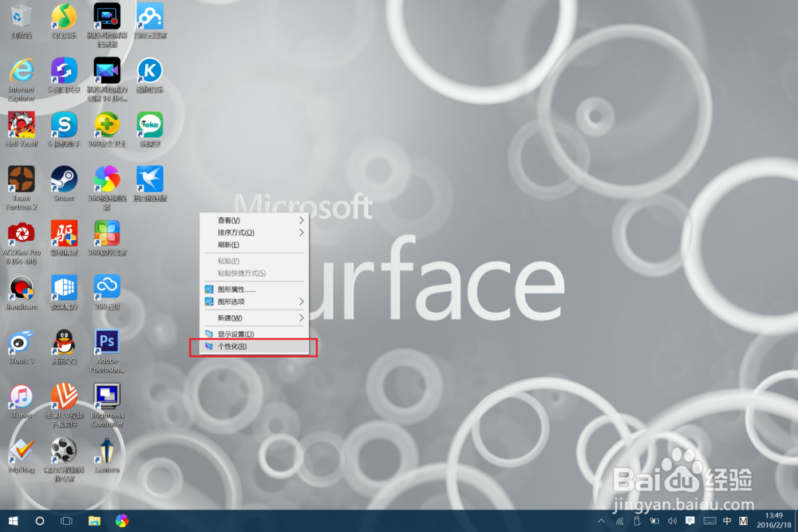Open Task View on the taskbar
This screenshot has width=798, height=532.
click(x=66, y=521)
